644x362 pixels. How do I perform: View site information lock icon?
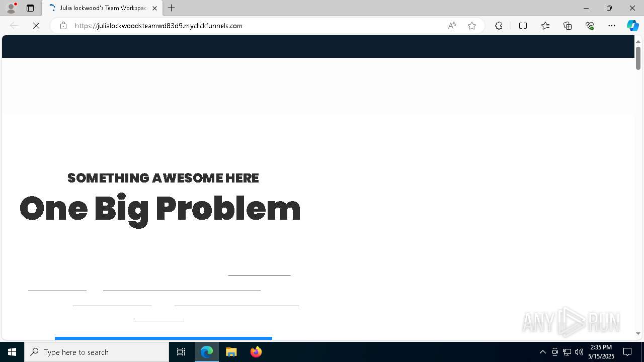[x=63, y=26]
